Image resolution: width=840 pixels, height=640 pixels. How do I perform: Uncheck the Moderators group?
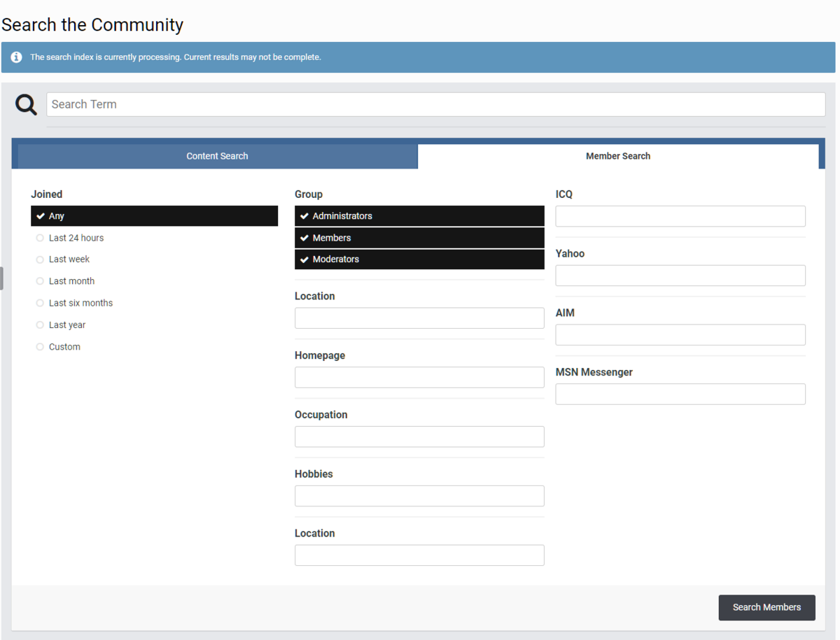(x=419, y=259)
